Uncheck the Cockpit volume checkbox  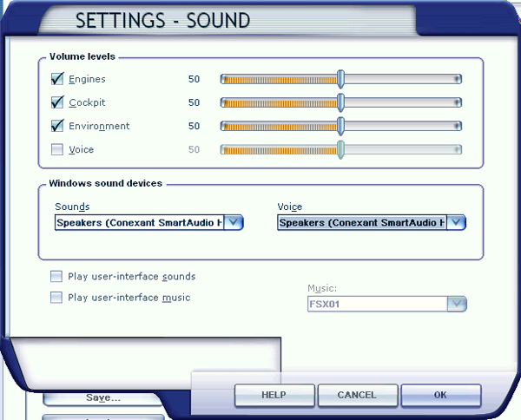[57, 102]
